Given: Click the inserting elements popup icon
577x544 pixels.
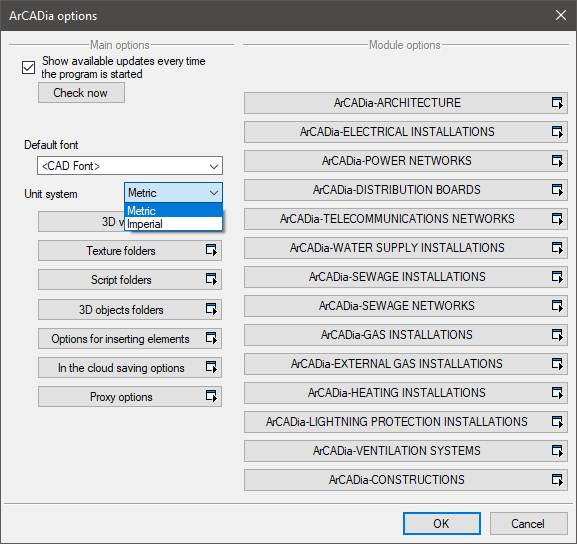Looking at the screenshot, I should [x=211, y=338].
